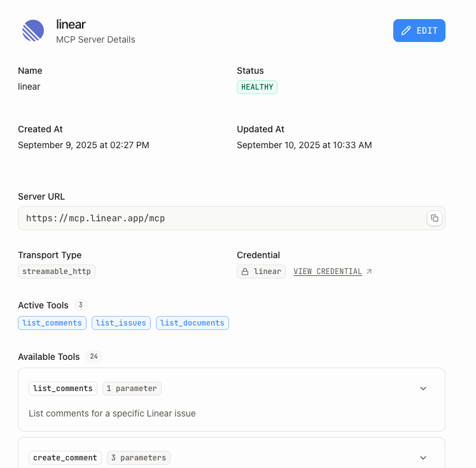Select the list_documents active tool tag
Screen dimensions: 476x468
(x=192, y=323)
